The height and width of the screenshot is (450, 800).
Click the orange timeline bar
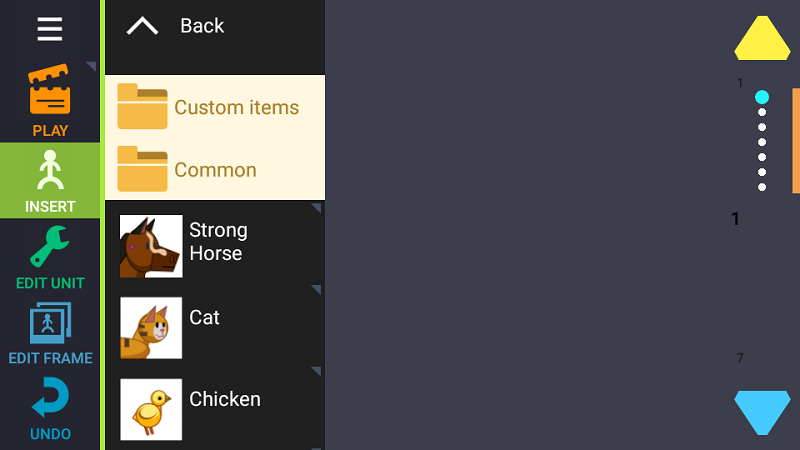(796, 140)
